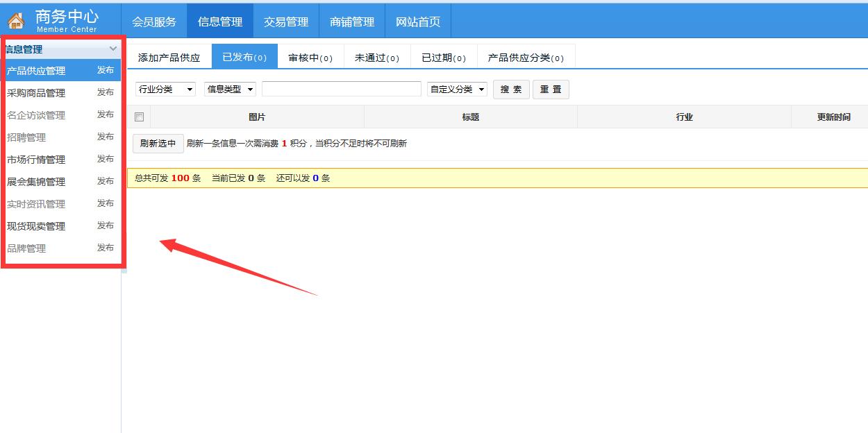Image resolution: width=868 pixels, height=433 pixels.
Task: Select 交易管理 in the top navigation
Action: [286, 22]
